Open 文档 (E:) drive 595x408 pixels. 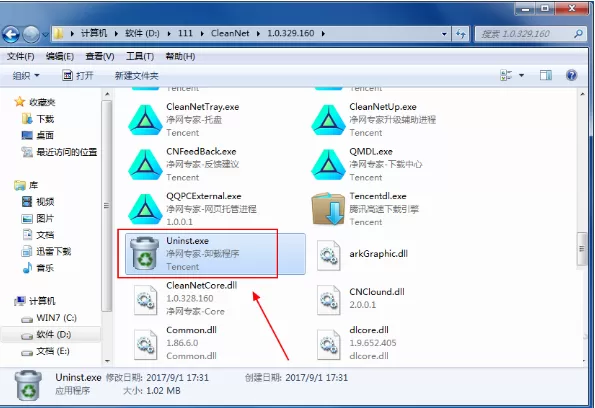[x=46, y=351]
